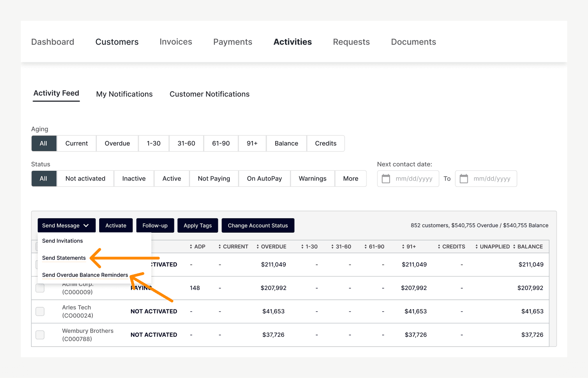The image size is (588, 378).
Task: Sort the table by the CURRENT column
Action: pos(233,247)
